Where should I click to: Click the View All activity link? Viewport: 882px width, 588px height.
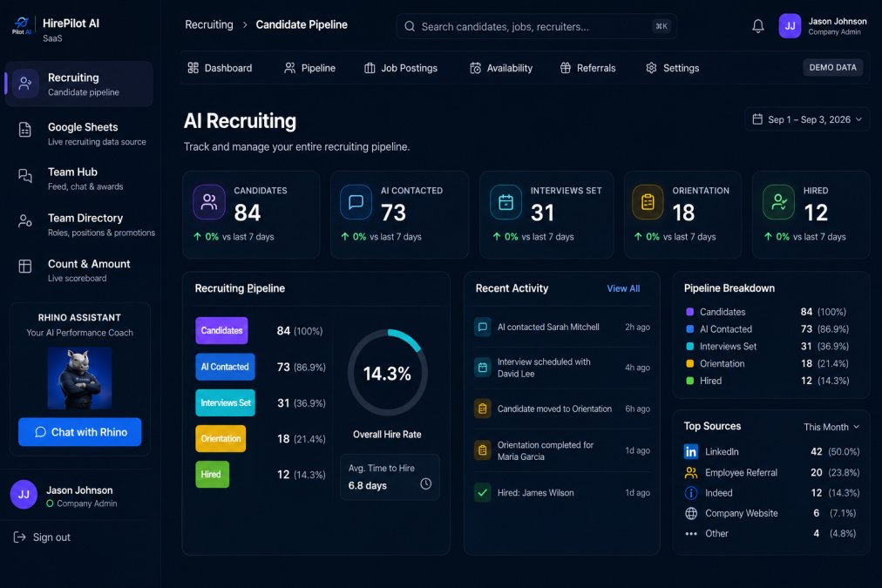tap(623, 288)
